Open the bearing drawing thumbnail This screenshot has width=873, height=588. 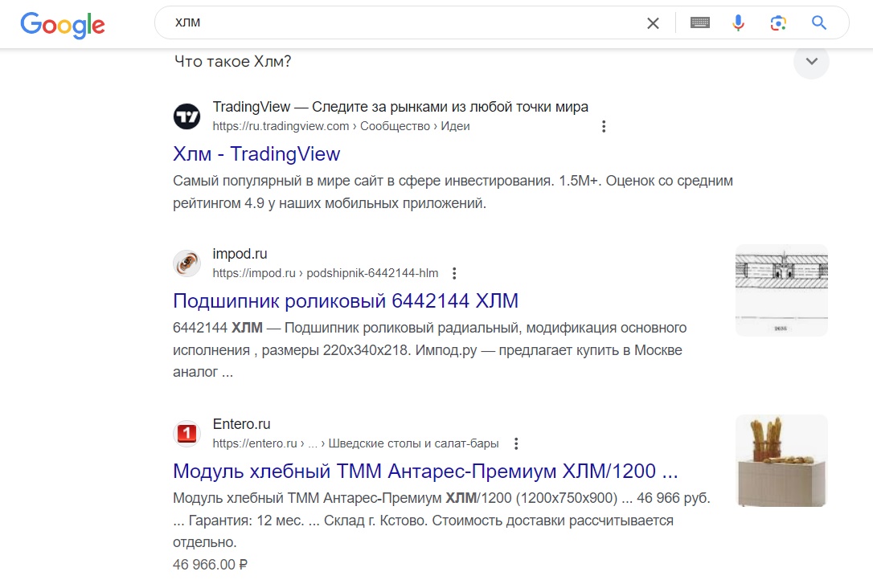click(x=781, y=290)
